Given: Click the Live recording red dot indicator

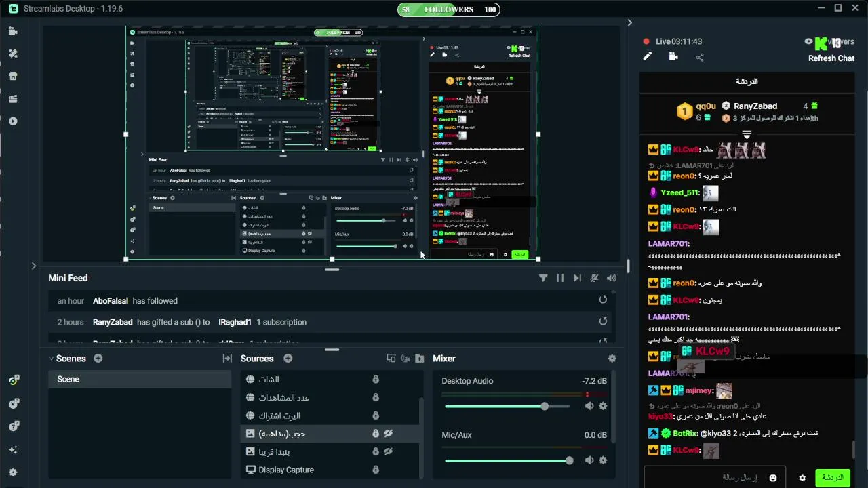Looking at the screenshot, I should [x=646, y=41].
